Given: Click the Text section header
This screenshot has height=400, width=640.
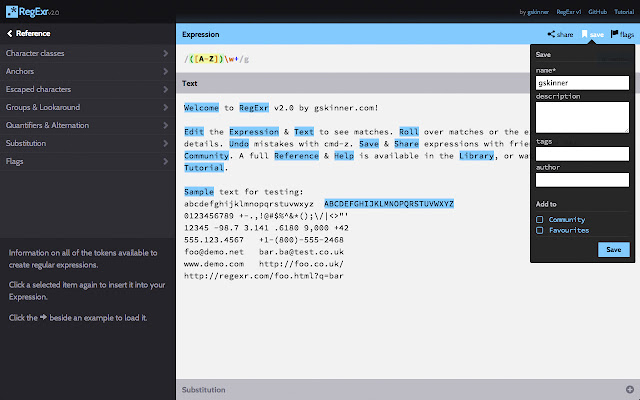Looking at the screenshot, I should pyautogui.click(x=189, y=83).
